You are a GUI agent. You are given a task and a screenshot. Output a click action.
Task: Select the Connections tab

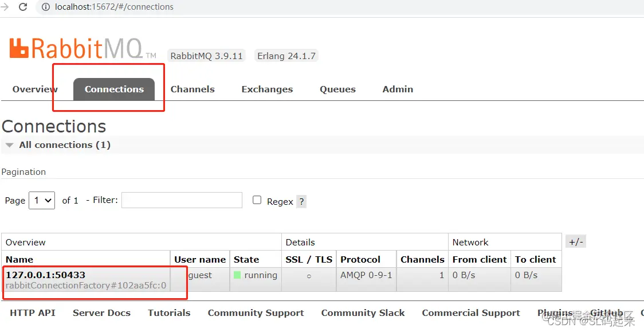(114, 89)
